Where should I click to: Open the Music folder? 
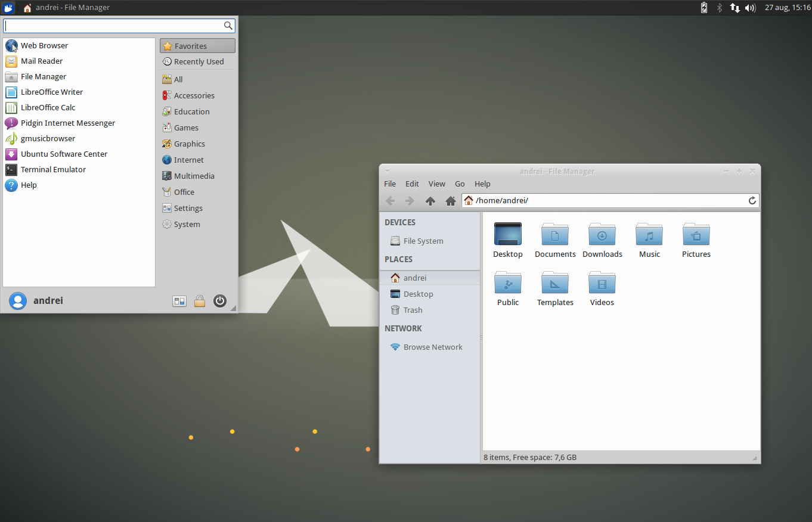(649, 238)
